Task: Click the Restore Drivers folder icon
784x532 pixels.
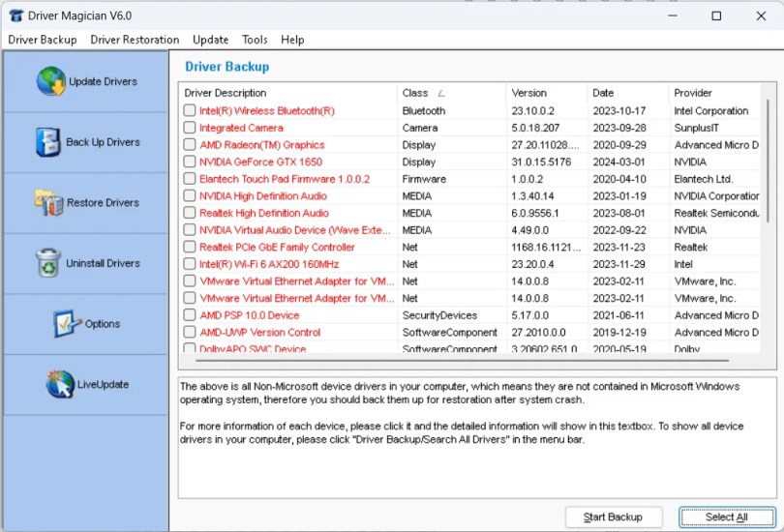Action: click(x=49, y=202)
